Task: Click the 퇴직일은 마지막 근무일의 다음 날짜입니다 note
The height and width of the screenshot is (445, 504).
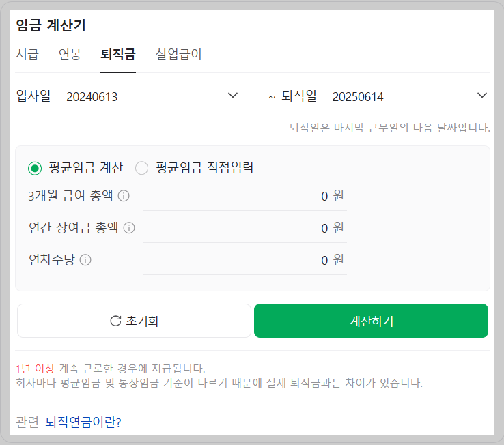Action: point(389,128)
